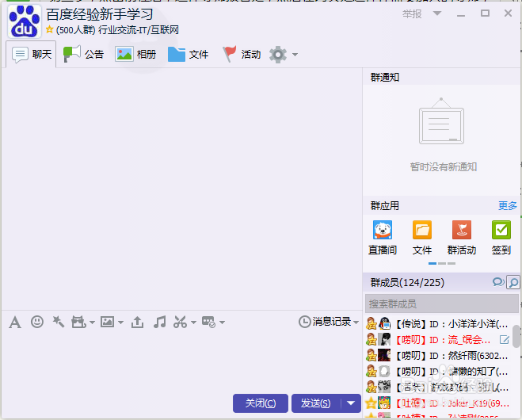This screenshot has height=420, width=522.
Task: Click the gift box icon in chat toolbar
Action: [78, 322]
